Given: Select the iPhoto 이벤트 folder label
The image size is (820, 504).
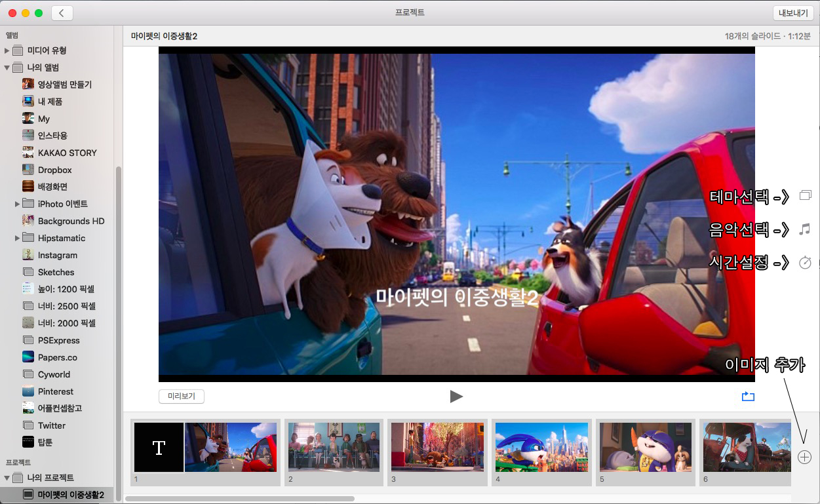Looking at the screenshot, I should tap(63, 204).
